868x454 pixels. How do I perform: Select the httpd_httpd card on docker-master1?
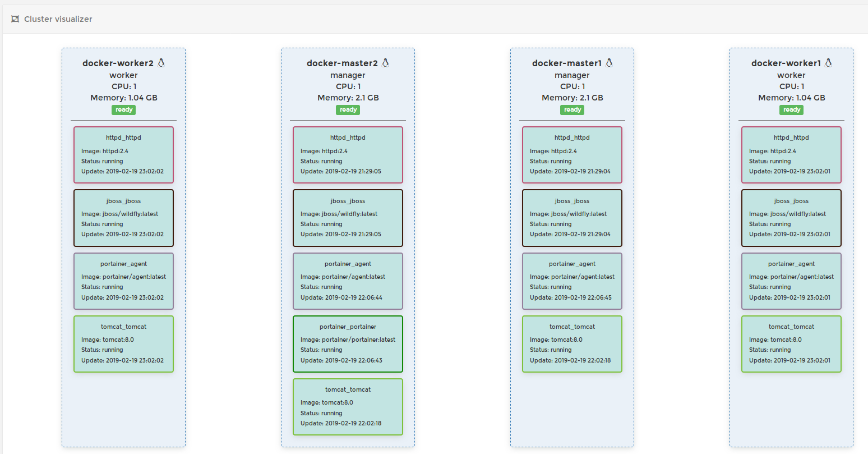point(572,155)
